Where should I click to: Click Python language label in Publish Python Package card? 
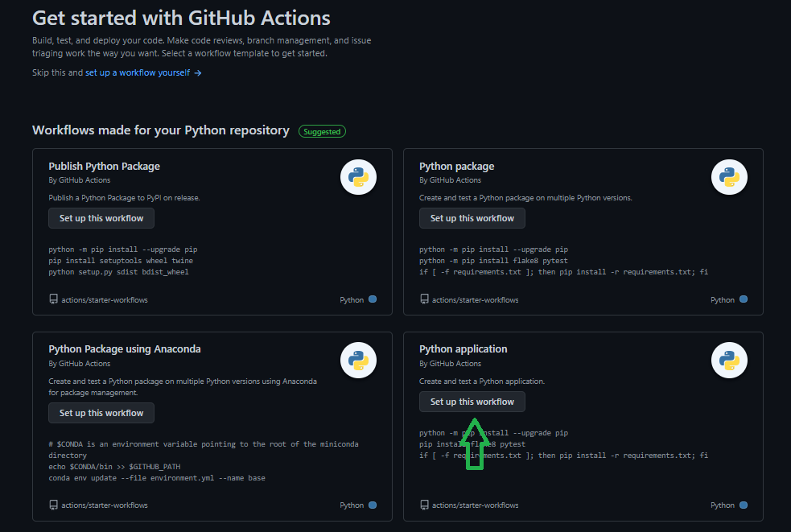[x=352, y=300]
